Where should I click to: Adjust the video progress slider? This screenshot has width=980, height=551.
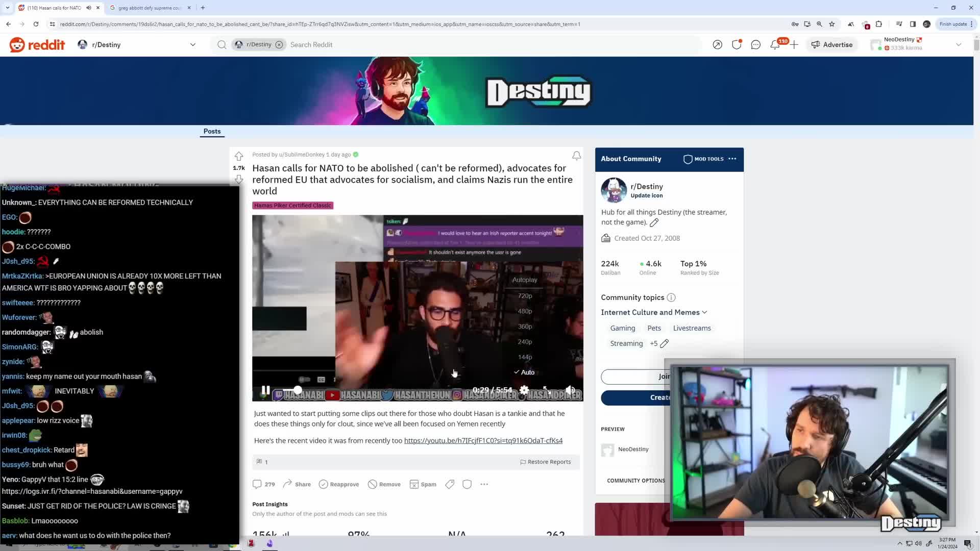click(298, 390)
